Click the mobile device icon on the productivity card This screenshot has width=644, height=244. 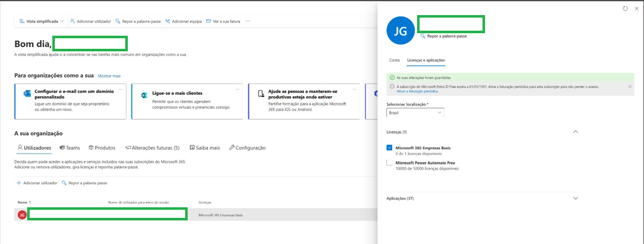click(261, 94)
